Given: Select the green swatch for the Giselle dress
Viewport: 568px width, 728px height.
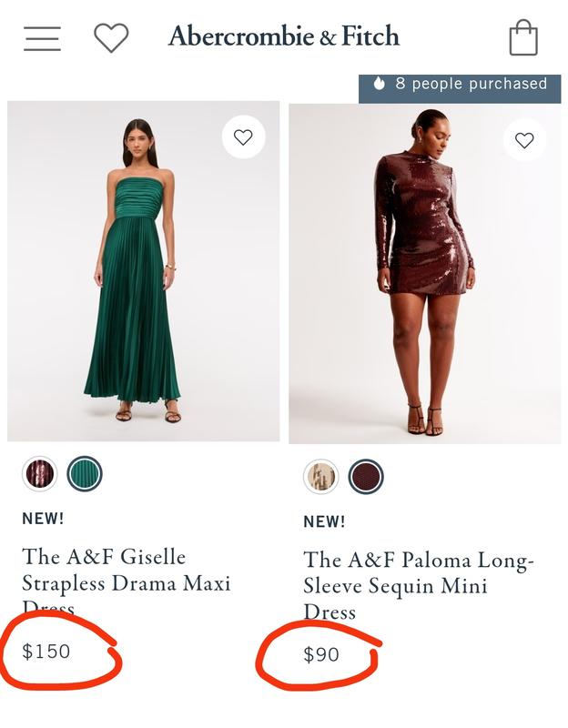Looking at the screenshot, I should point(85,473).
